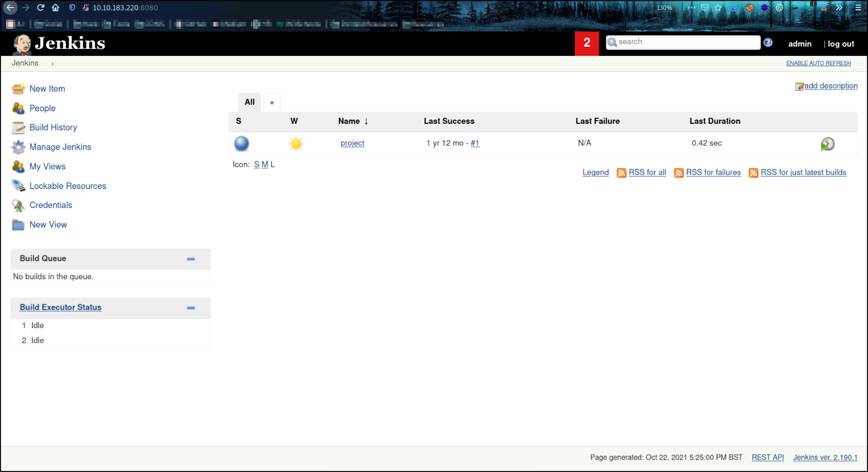Click the add description link
Viewport: 868px width, 472px height.
click(x=831, y=86)
